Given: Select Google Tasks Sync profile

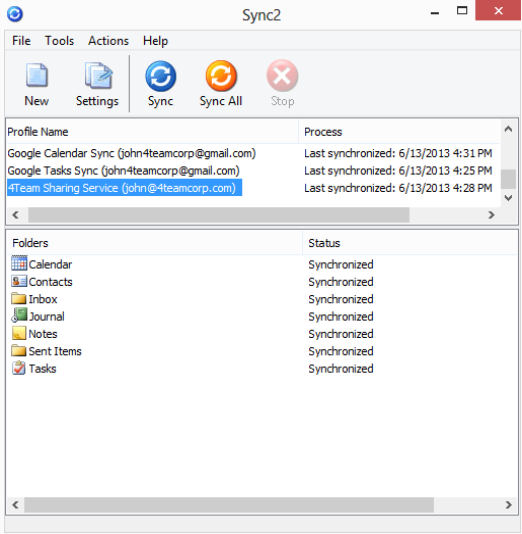Looking at the screenshot, I should pyautogui.click(x=123, y=171).
